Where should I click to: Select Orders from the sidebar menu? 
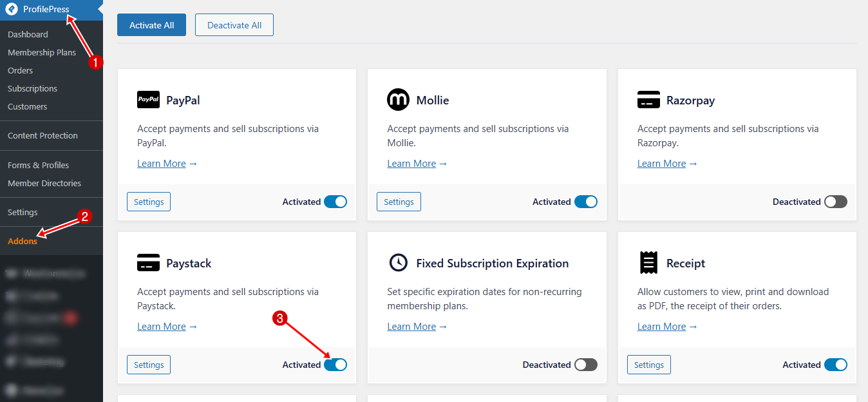point(20,70)
